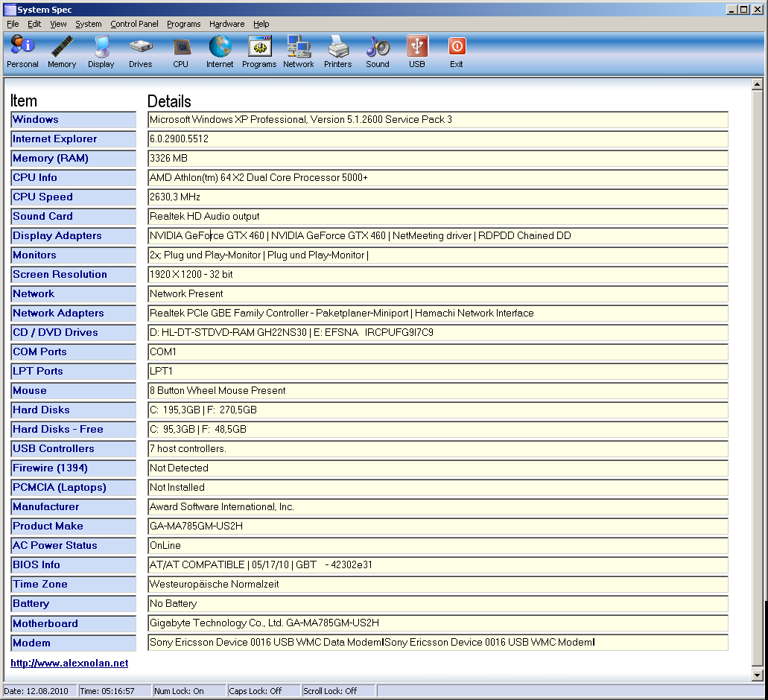
Task: Click the Westeuropäische Normalzeit time zone field
Action: tap(438, 585)
